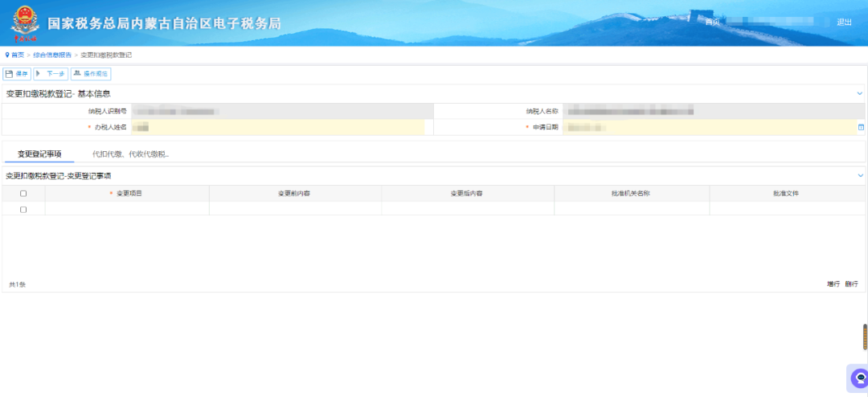
Task: Click the 纳税人识别号 read-only field
Action: click(282, 111)
